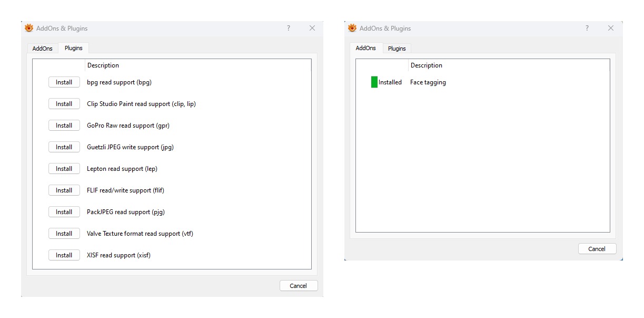
Task: Click the help question mark in right dialog
Action: click(587, 28)
